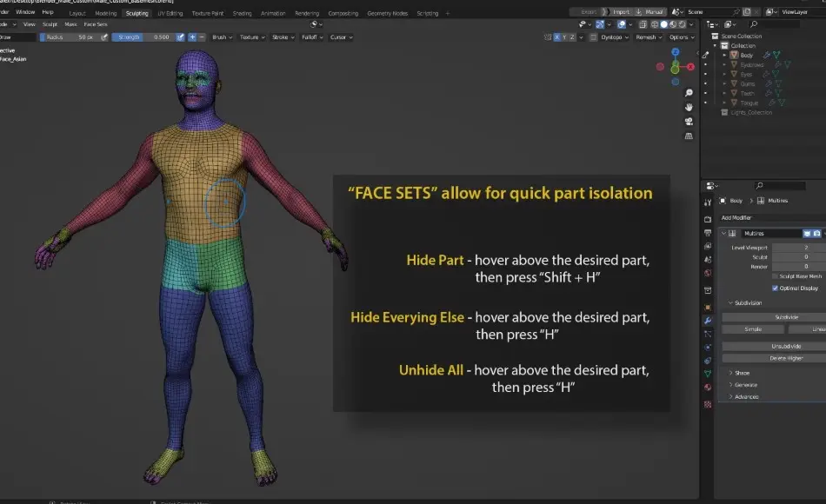Expand the Body item in the Outliner
The height and width of the screenshot is (504, 826).
[x=724, y=55]
